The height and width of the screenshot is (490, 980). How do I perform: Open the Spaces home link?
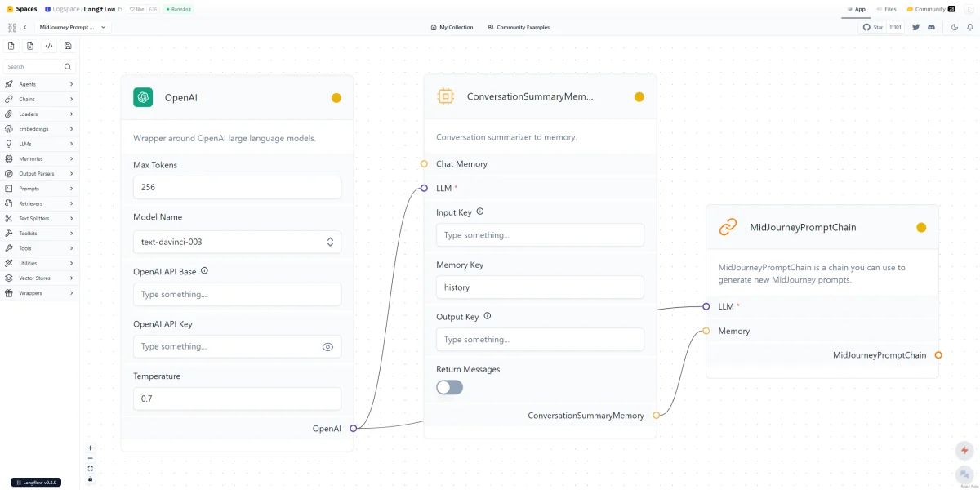(x=22, y=9)
